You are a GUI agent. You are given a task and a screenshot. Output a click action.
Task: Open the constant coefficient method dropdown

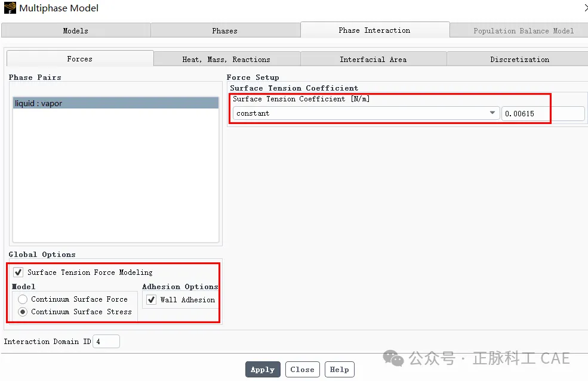coord(366,113)
